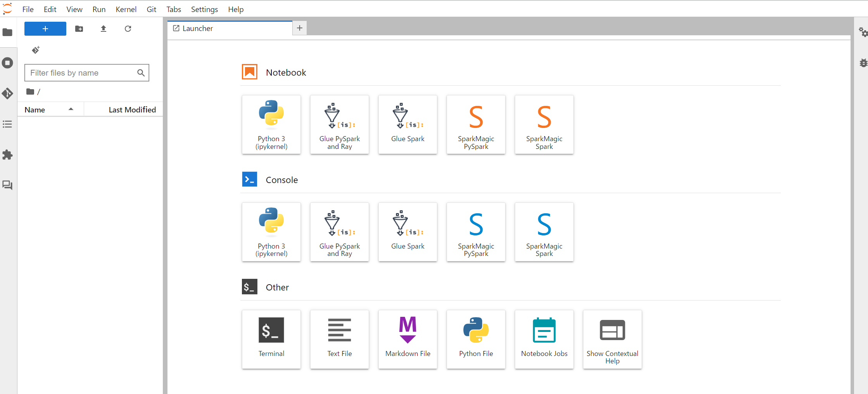Open the Edit menu

[x=50, y=9]
